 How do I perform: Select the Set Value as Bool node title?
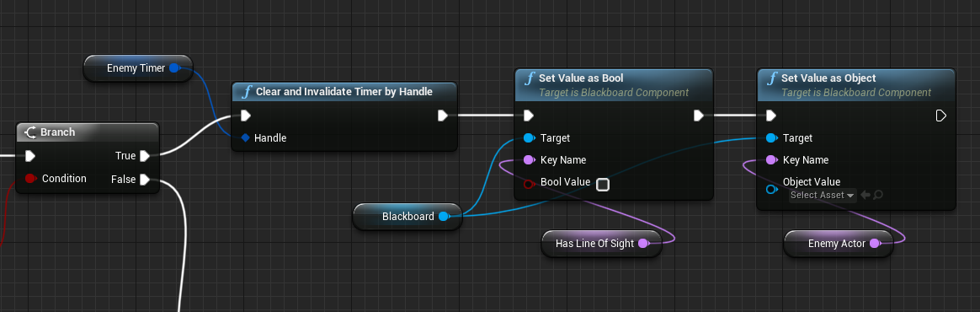(582, 78)
